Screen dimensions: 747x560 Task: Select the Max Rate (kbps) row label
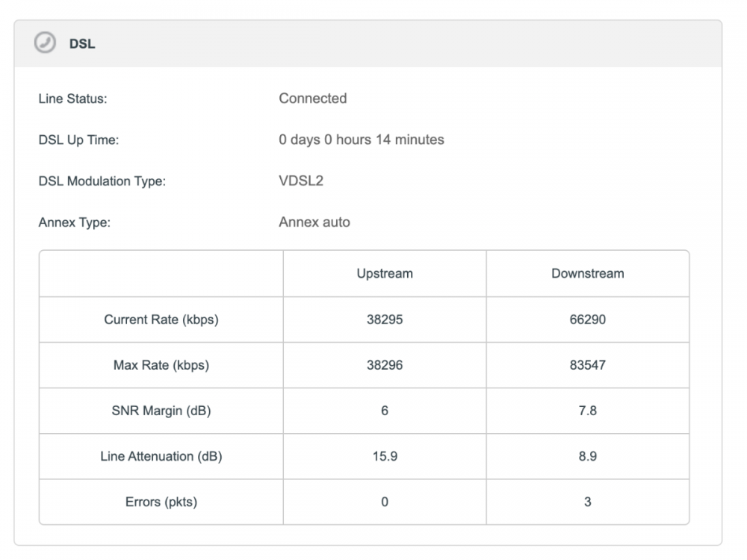pyautogui.click(x=161, y=365)
